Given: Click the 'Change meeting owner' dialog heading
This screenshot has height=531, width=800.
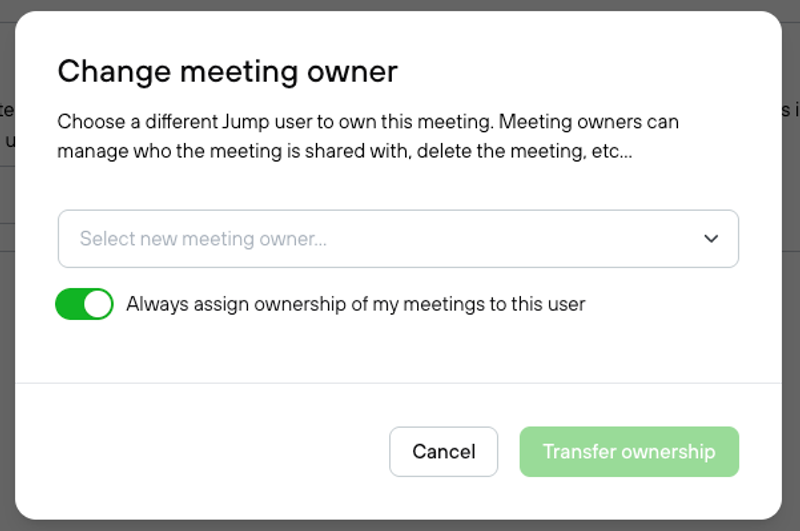Looking at the screenshot, I should pyautogui.click(x=227, y=71).
